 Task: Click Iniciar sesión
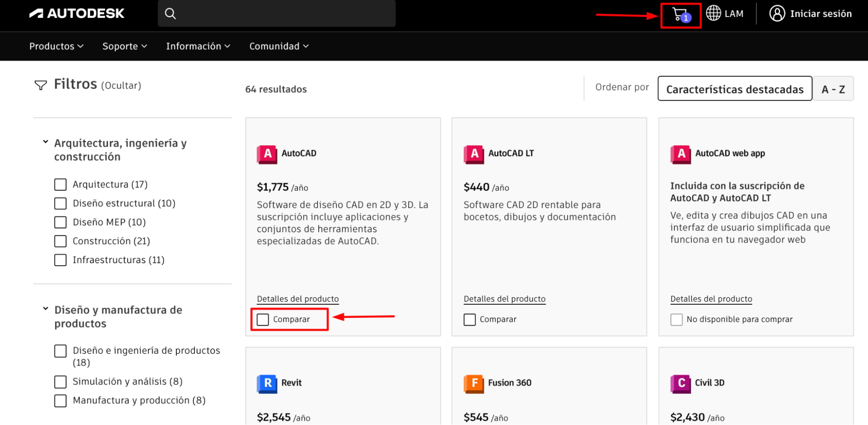(x=821, y=13)
